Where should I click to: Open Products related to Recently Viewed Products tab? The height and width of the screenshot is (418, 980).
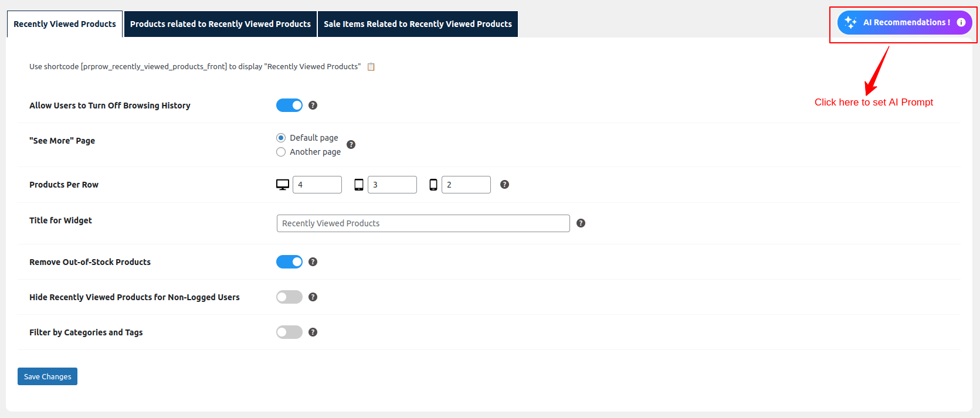click(221, 24)
